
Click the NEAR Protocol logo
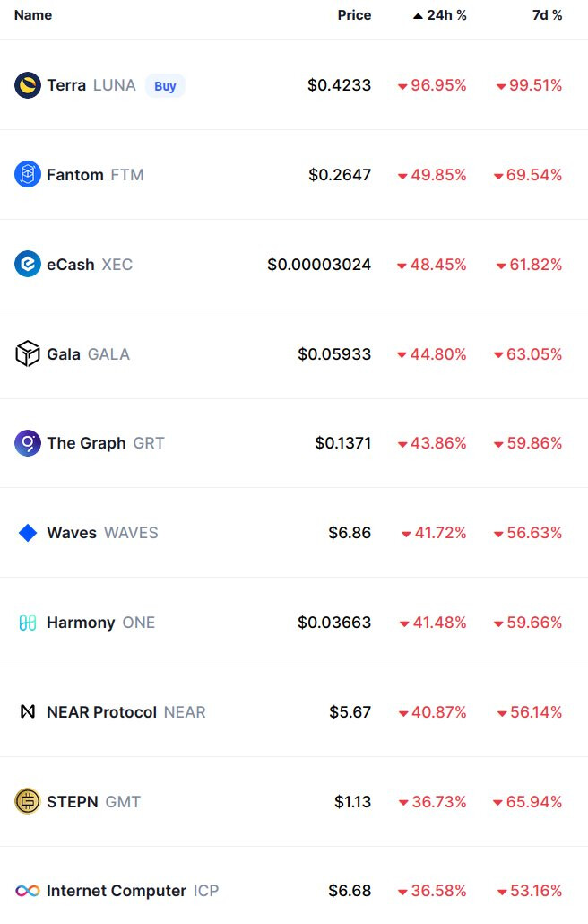pos(28,712)
